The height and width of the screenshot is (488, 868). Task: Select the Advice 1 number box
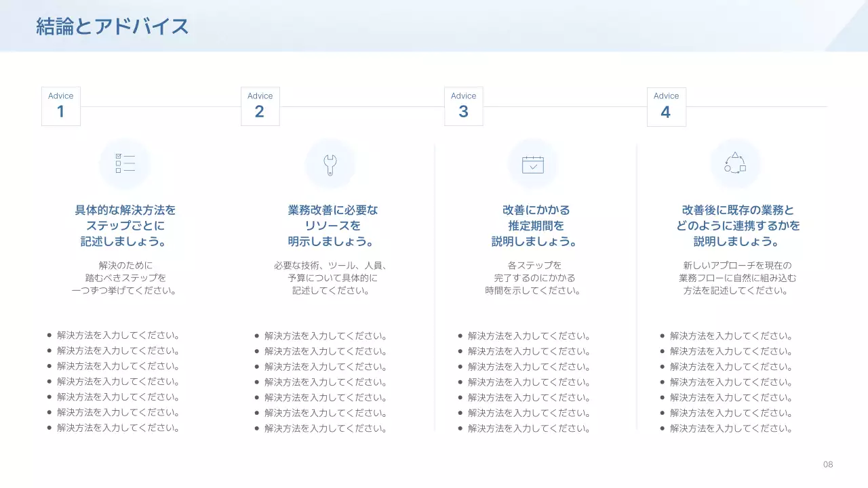(60, 106)
